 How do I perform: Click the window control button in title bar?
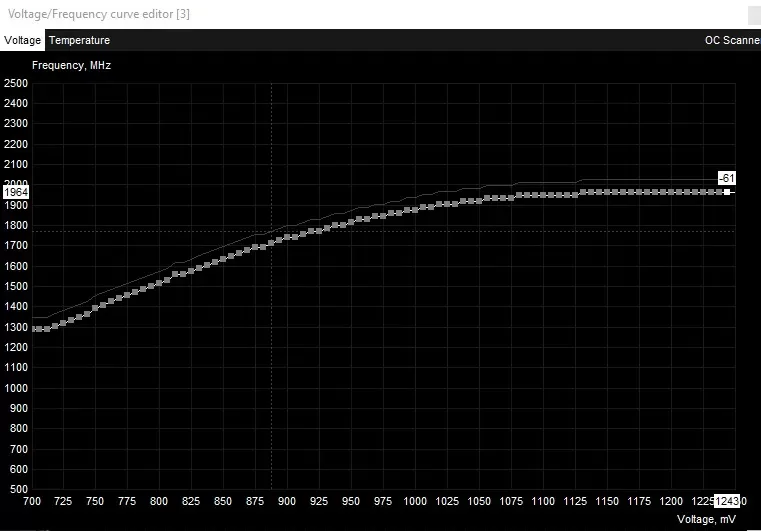tap(751, 14)
